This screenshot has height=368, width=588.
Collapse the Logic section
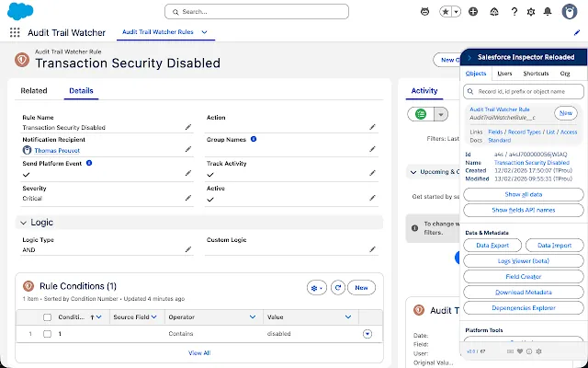click(23, 223)
